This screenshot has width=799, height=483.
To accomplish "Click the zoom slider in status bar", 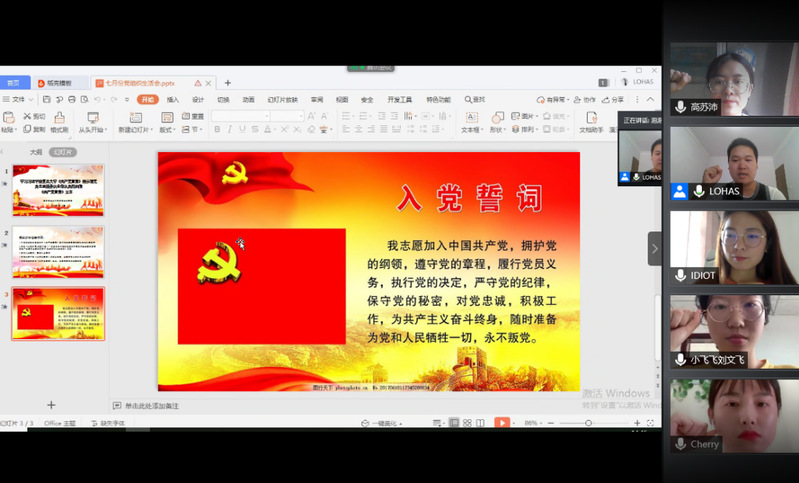I will [588, 423].
